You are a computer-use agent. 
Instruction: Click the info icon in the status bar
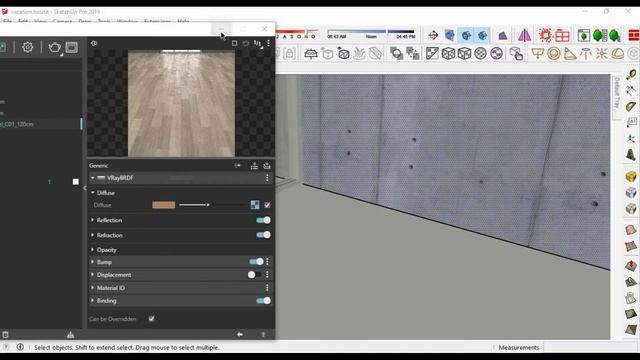20,347
